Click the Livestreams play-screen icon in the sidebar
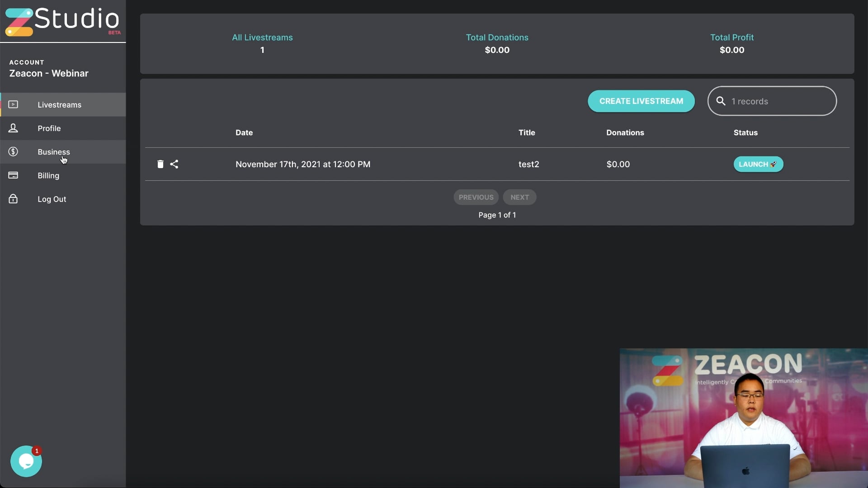Image resolution: width=868 pixels, height=488 pixels. tap(13, 105)
